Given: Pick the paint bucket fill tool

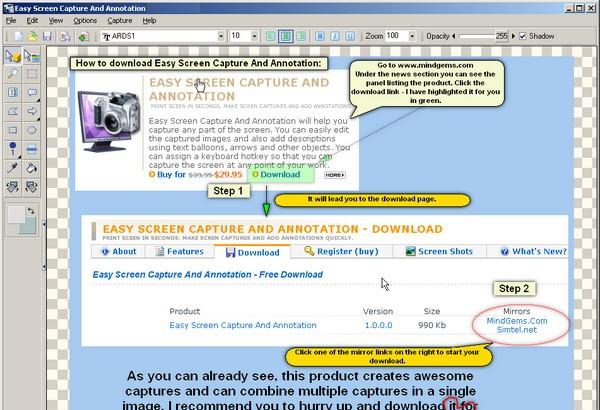Looking at the screenshot, I should point(31,168).
